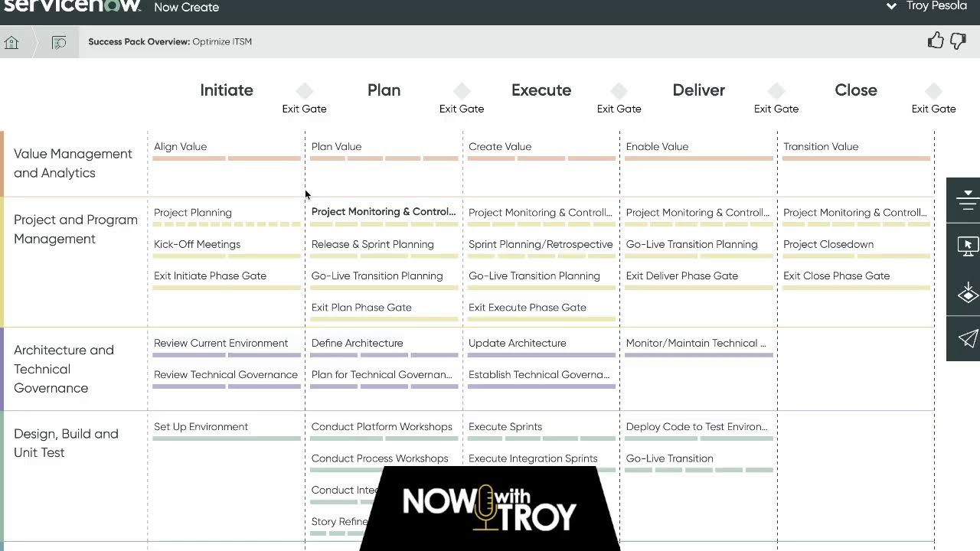Expand Project Monitoring & Controlling under Plan
980x551 pixels.
[x=384, y=212]
